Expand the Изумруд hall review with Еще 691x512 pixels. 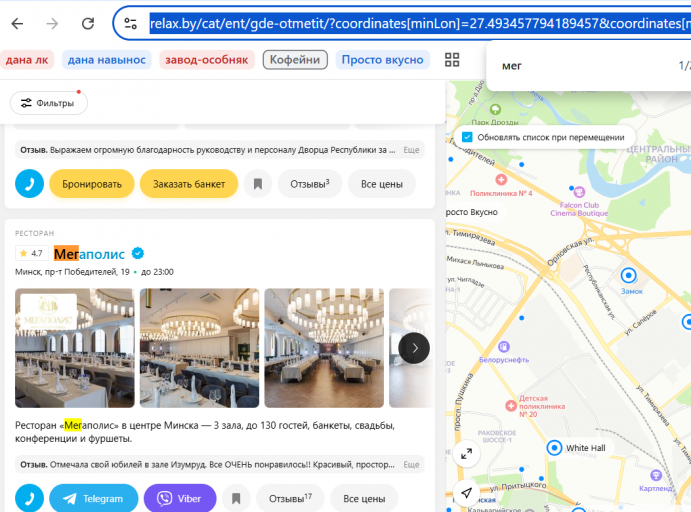tap(411, 464)
